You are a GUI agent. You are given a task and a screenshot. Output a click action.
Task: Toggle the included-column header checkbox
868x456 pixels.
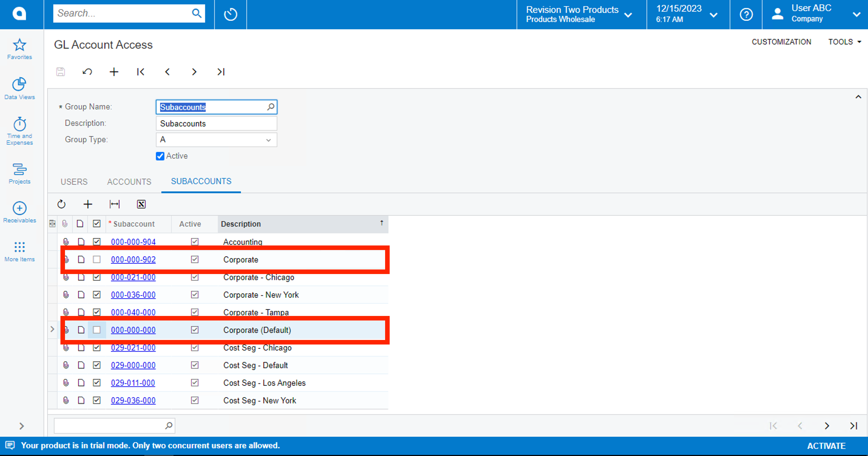(x=97, y=224)
